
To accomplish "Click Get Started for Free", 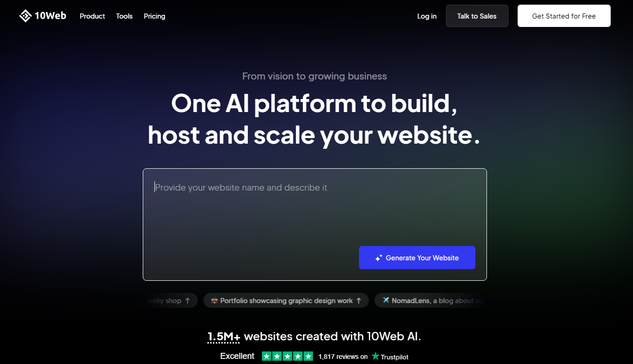I will pos(564,16).
